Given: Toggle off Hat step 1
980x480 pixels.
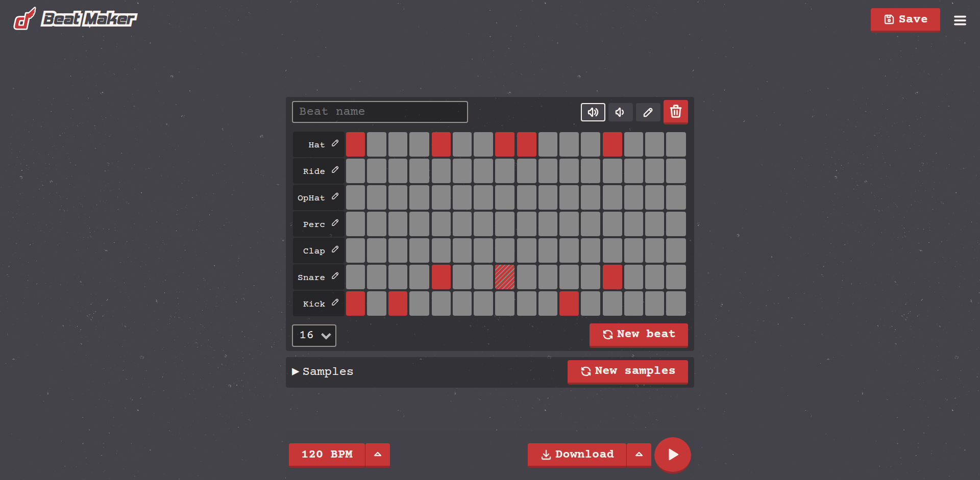Looking at the screenshot, I should click(x=355, y=144).
